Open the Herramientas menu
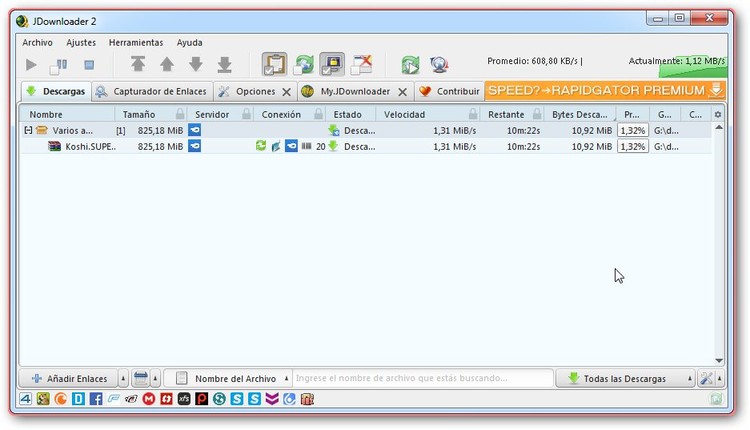The image size is (750, 430). pos(136,43)
